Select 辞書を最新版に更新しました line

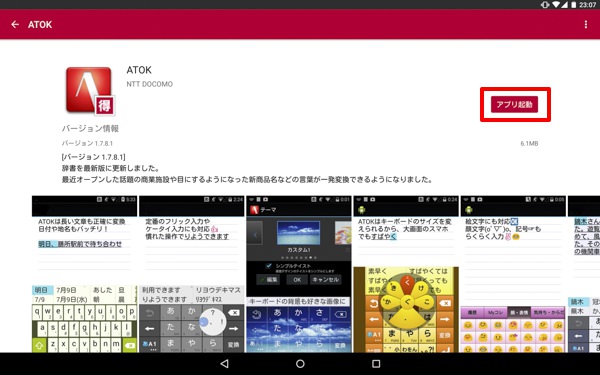pyautogui.click(x=111, y=168)
